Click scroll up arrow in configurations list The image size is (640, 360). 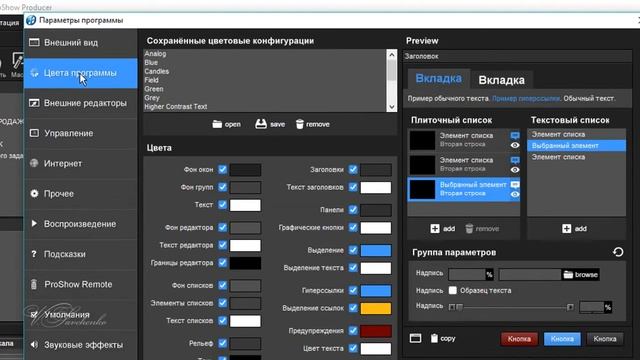click(391, 55)
